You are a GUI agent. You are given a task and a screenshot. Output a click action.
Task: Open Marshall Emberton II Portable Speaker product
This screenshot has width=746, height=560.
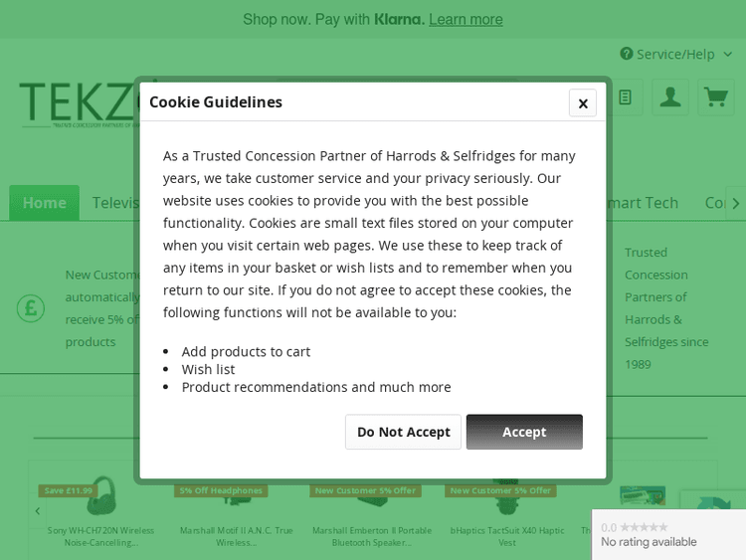pos(371,535)
